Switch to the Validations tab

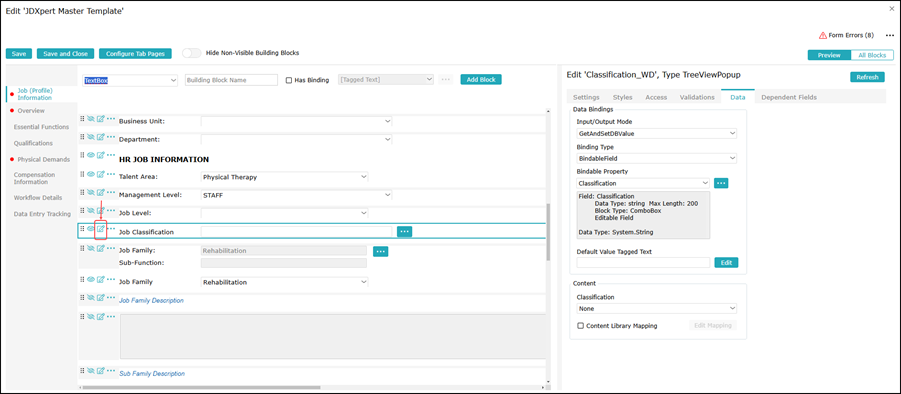(697, 97)
